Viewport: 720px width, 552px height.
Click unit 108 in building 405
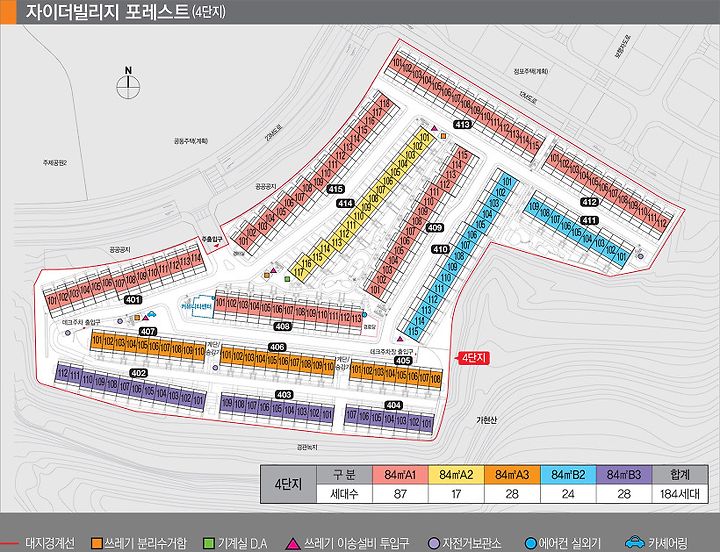point(435,378)
